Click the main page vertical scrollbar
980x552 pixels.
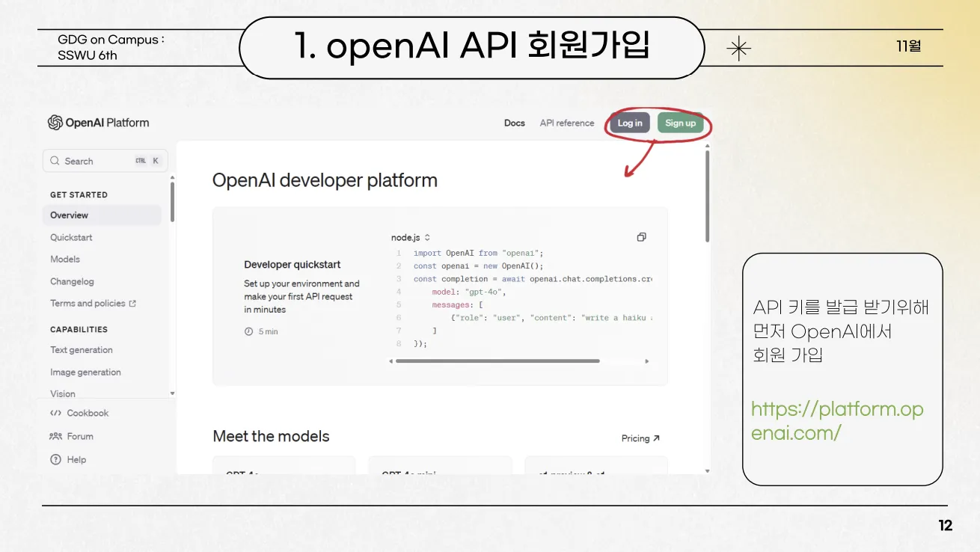(x=708, y=196)
